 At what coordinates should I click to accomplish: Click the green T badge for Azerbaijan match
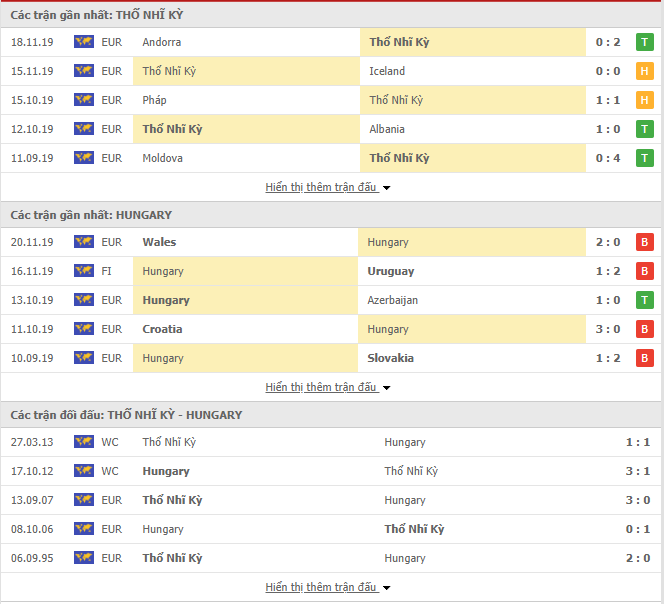tap(645, 300)
